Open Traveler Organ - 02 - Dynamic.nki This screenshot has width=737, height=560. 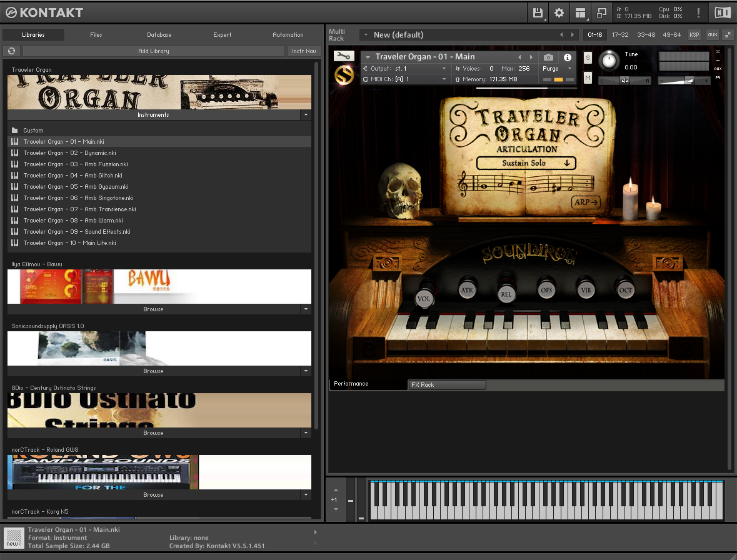tap(159, 152)
